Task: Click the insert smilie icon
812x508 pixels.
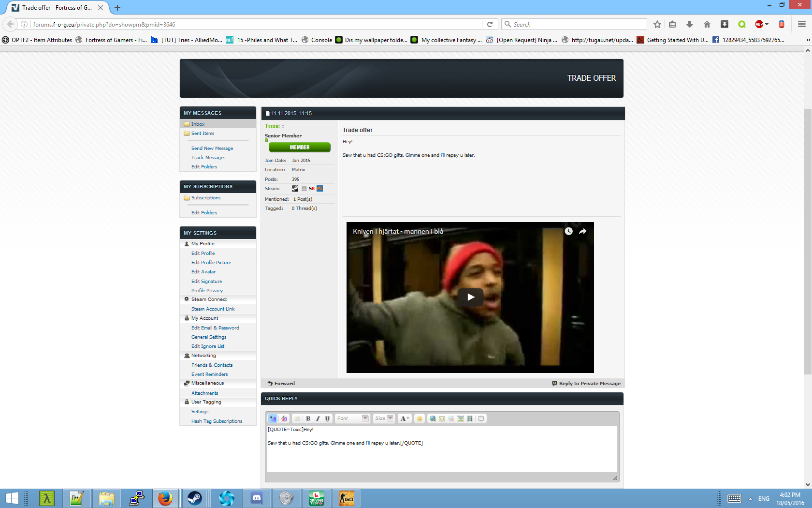Action: [420, 418]
